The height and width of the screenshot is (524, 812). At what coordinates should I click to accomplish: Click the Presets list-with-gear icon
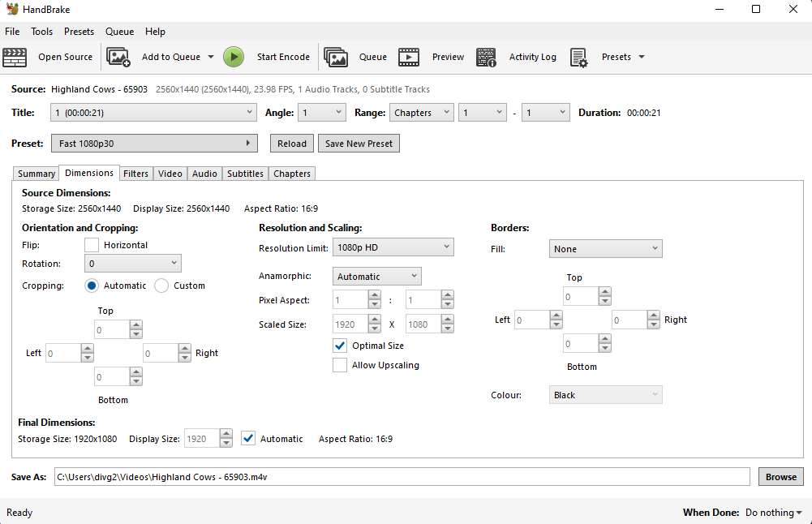(x=578, y=57)
